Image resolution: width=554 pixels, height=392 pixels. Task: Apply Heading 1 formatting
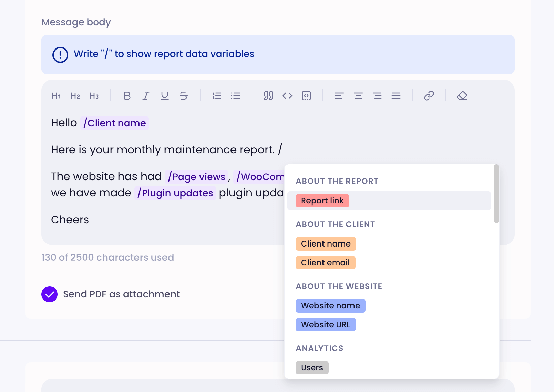(56, 96)
